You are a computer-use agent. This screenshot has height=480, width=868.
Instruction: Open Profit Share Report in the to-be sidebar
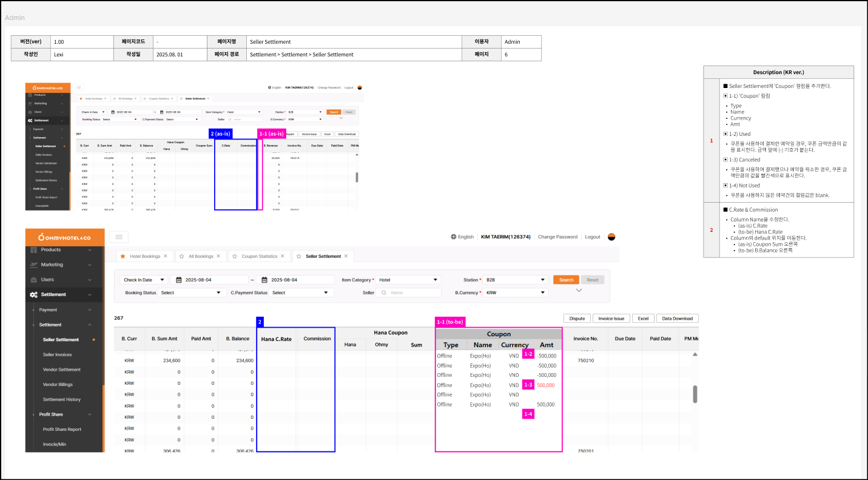62,429
